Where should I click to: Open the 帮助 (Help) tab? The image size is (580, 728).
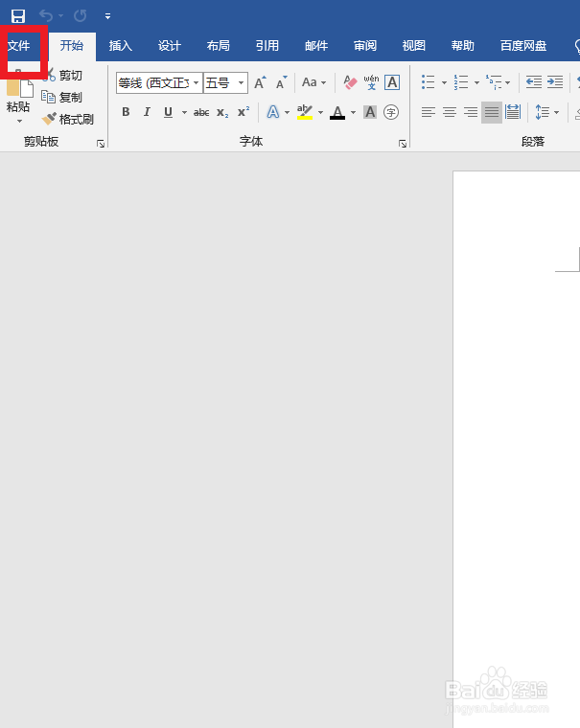click(462, 46)
